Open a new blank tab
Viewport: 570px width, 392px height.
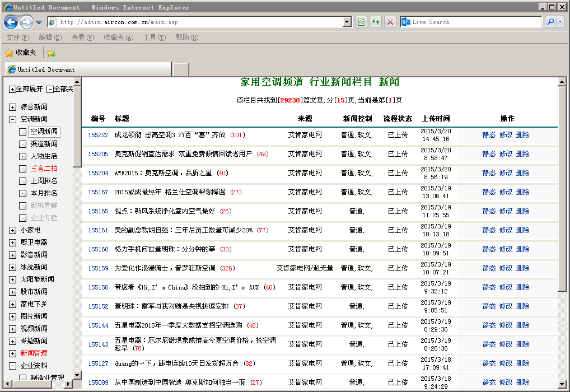(181, 70)
